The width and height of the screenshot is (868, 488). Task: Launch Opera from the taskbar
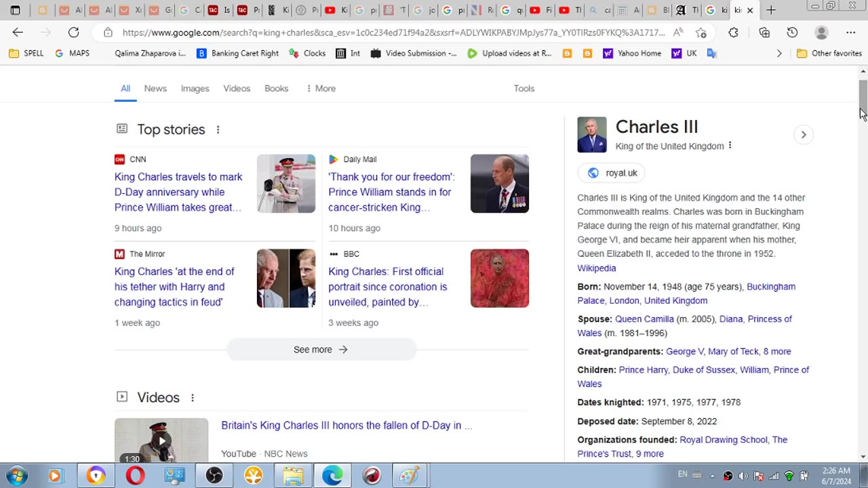pos(135,476)
